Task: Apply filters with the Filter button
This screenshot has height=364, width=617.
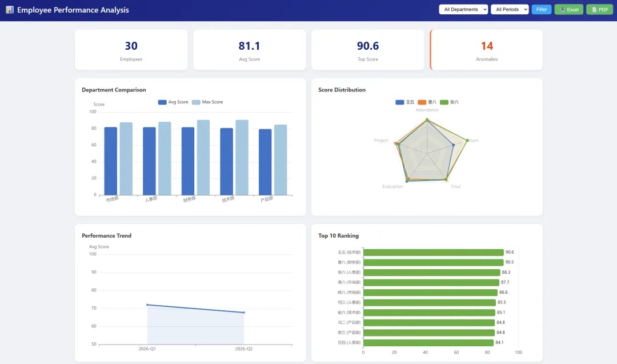Action: pos(542,10)
